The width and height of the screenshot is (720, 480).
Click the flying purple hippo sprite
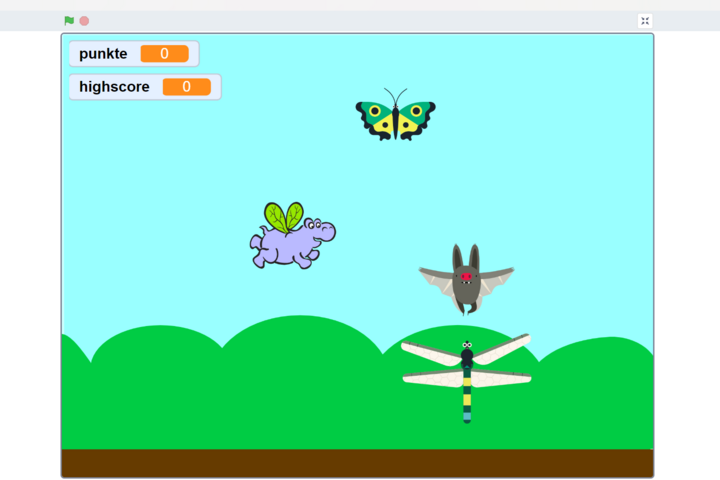coord(292,236)
